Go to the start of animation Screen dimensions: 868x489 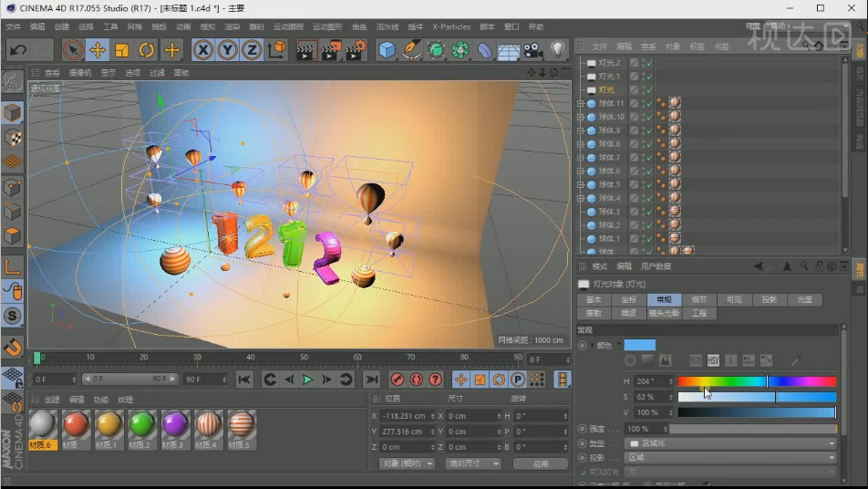[x=244, y=380]
